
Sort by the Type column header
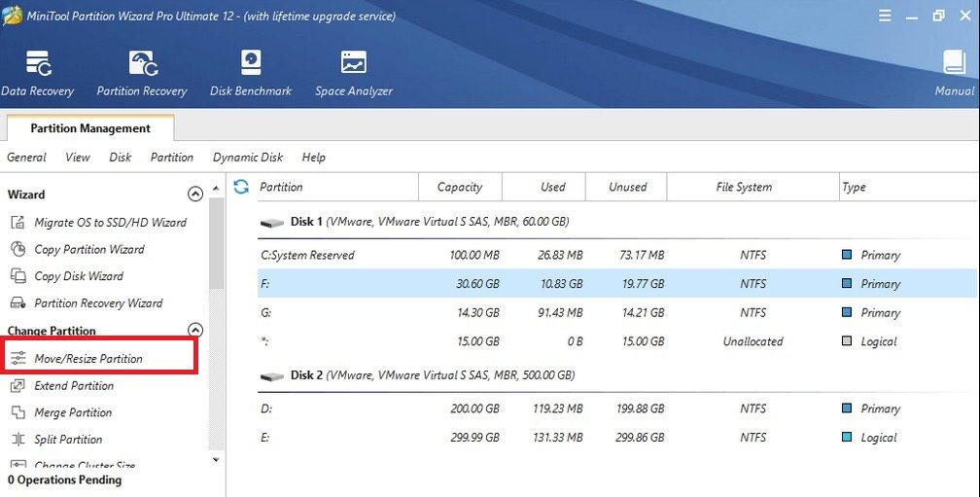(854, 187)
